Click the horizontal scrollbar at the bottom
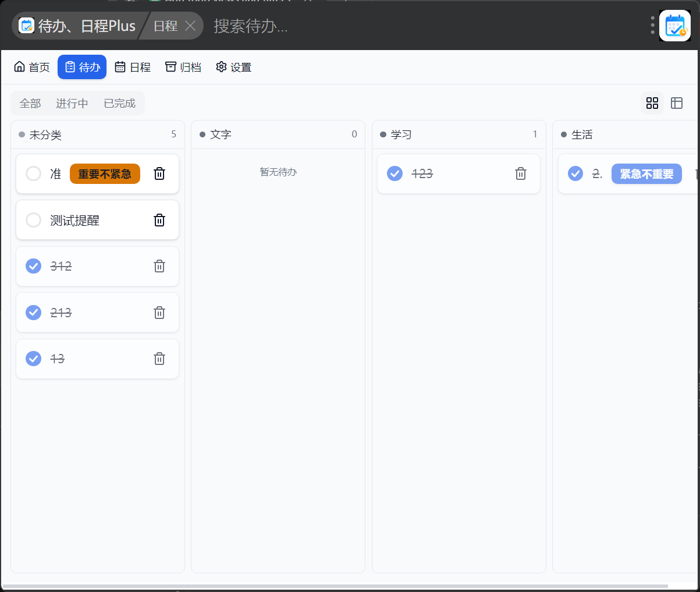Image resolution: width=700 pixels, height=592 pixels. tap(335, 586)
